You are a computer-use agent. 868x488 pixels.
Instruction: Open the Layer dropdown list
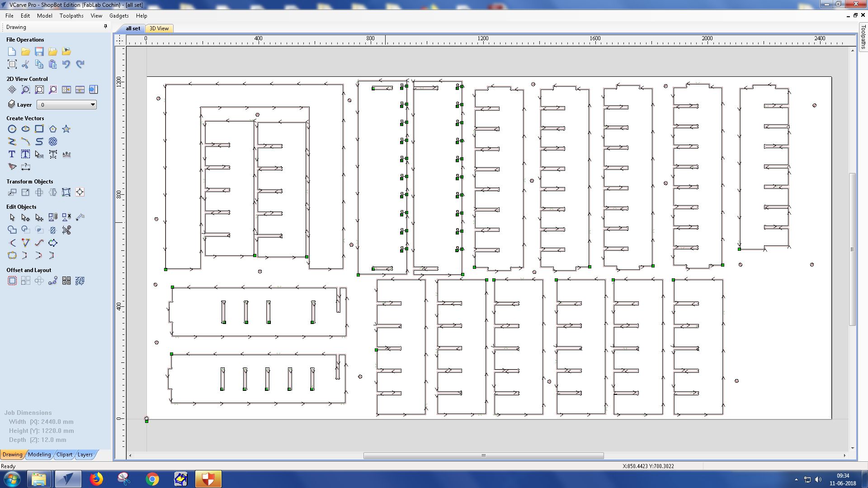click(93, 105)
